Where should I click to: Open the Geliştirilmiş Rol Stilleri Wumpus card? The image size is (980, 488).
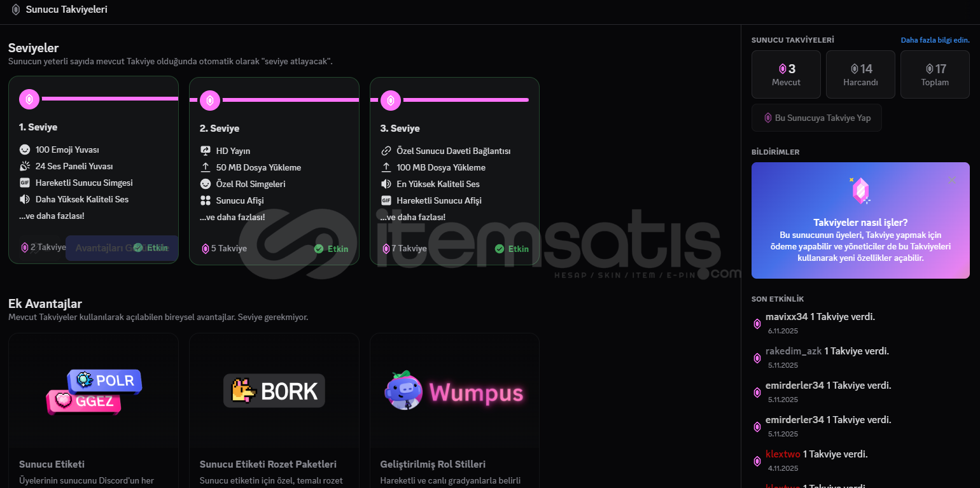[454, 410]
